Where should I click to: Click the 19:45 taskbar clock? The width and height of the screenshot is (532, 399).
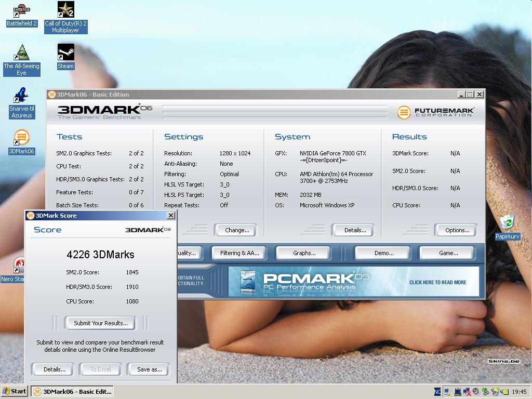click(519, 392)
